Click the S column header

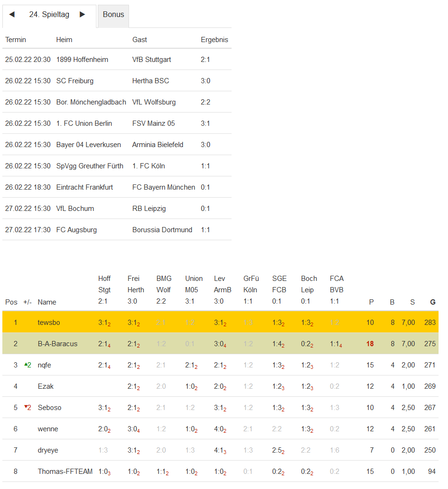[x=412, y=302]
